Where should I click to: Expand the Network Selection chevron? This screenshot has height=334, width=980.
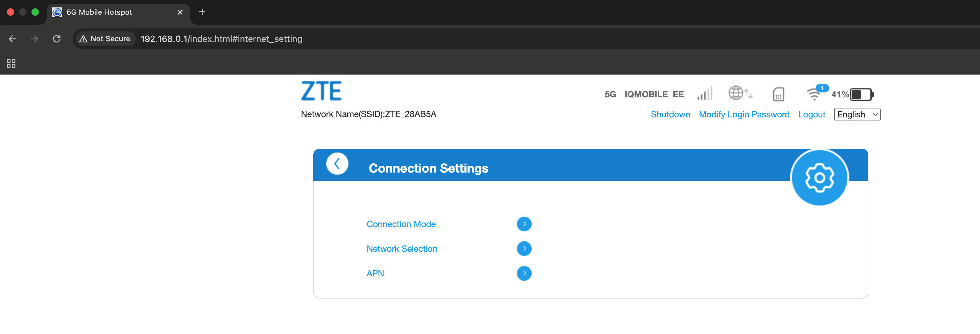524,249
